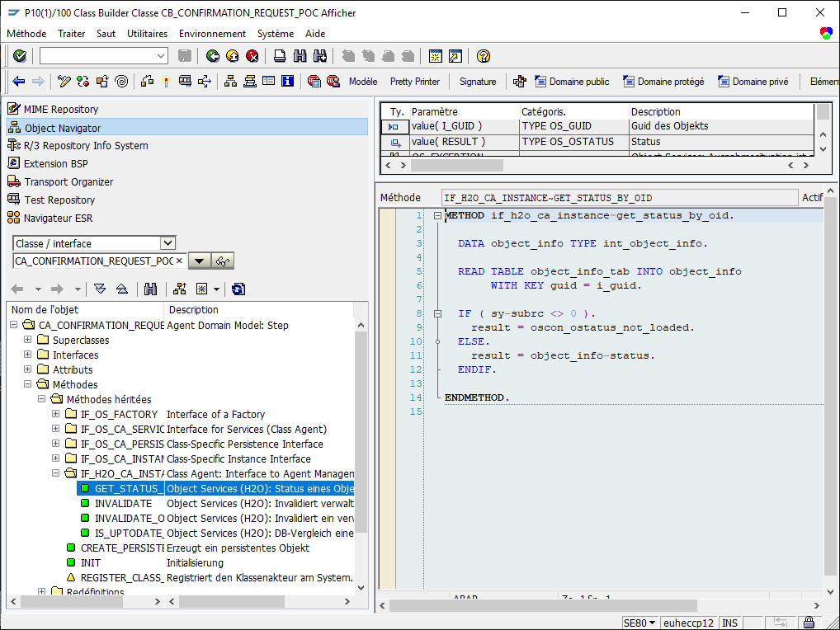
Task: Select the INVALIDATE method in tree
Action: click(x=123, y=503)
